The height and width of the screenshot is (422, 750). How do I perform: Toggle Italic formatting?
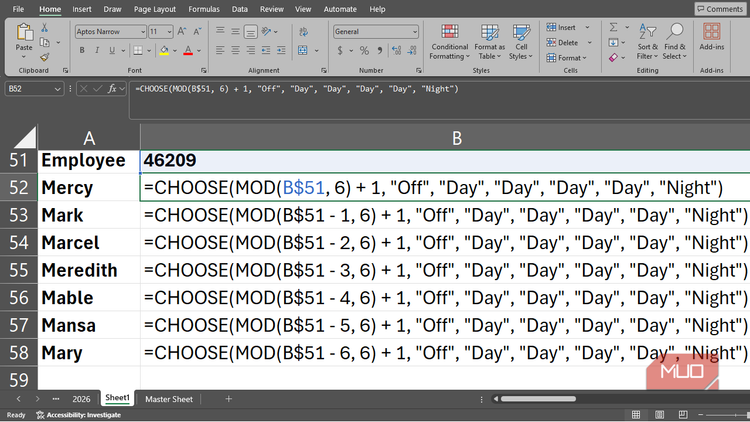pos(97,50)
